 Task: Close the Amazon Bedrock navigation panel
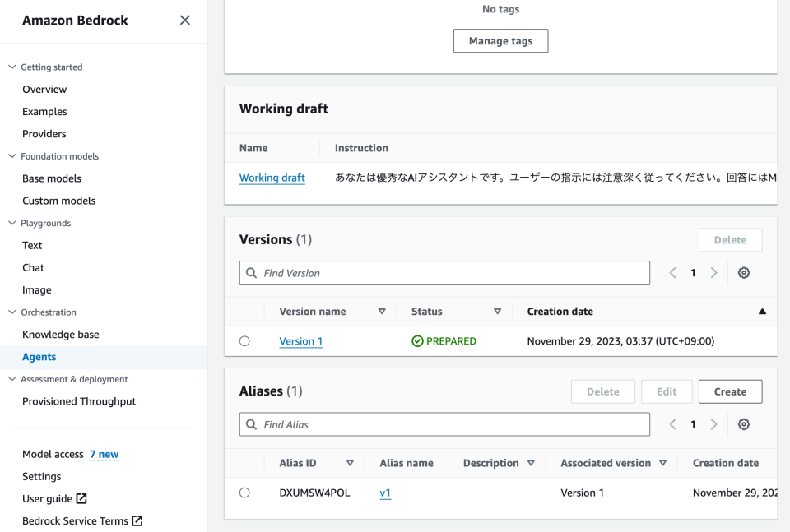(x=184, y=20)
